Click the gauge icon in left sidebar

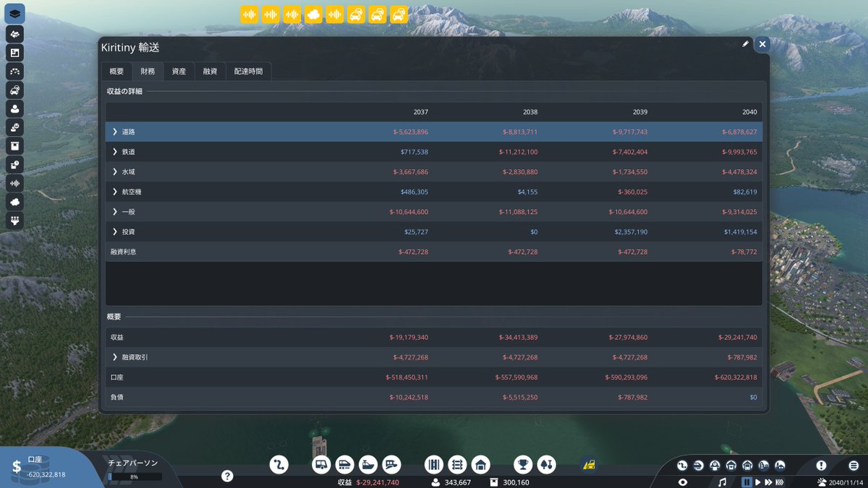pyautogui.click(x=14, y=72)
